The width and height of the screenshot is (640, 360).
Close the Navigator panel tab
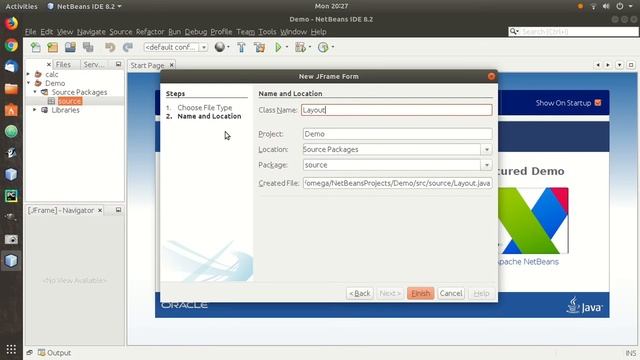click(x=100, y=210)
